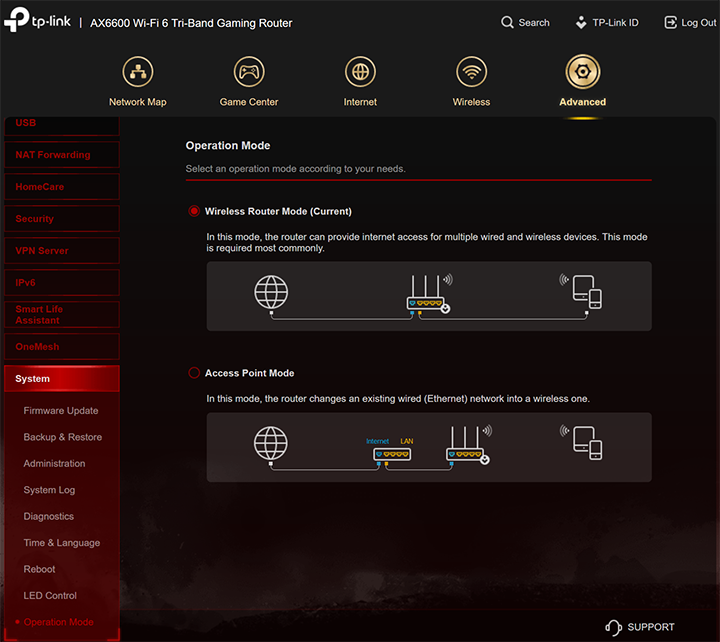This screenshot has height=642, width=720.
Task: Select Access Point Mode radio button
Action: pos(194,373)
